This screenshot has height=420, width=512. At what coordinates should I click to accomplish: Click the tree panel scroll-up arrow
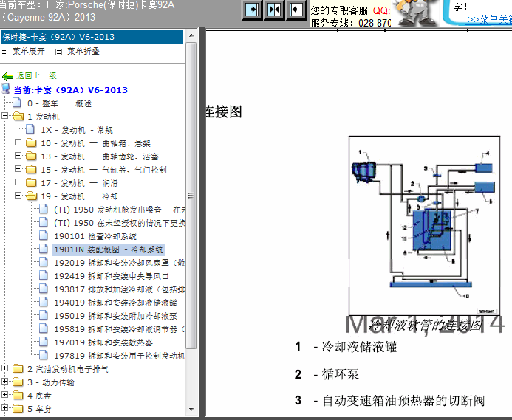[x=191, y=35]
